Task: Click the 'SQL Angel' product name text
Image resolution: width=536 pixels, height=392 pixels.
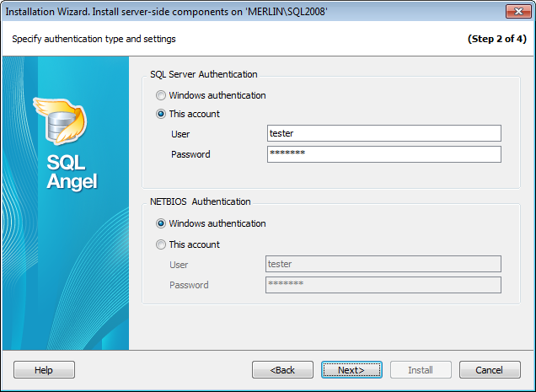Action: [x=72, y=172]
